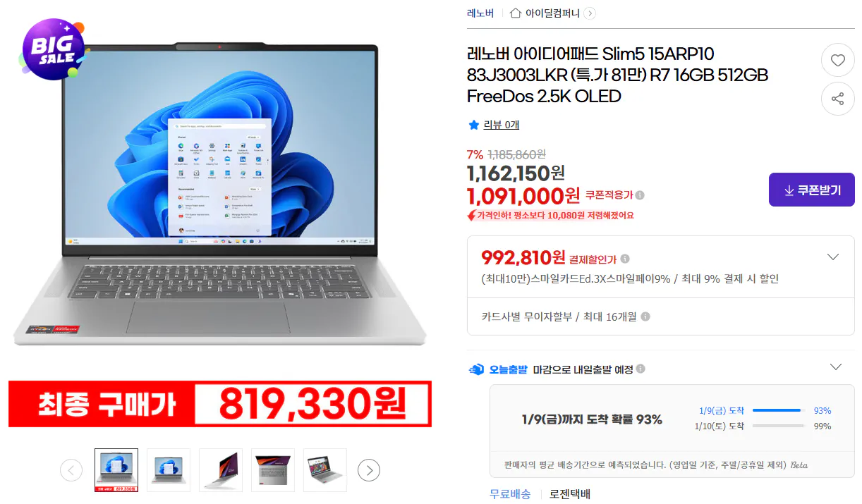Click info icon beside 최대 16개월 installment
Viewport: 862px width, 504px height.
(645, 317)
